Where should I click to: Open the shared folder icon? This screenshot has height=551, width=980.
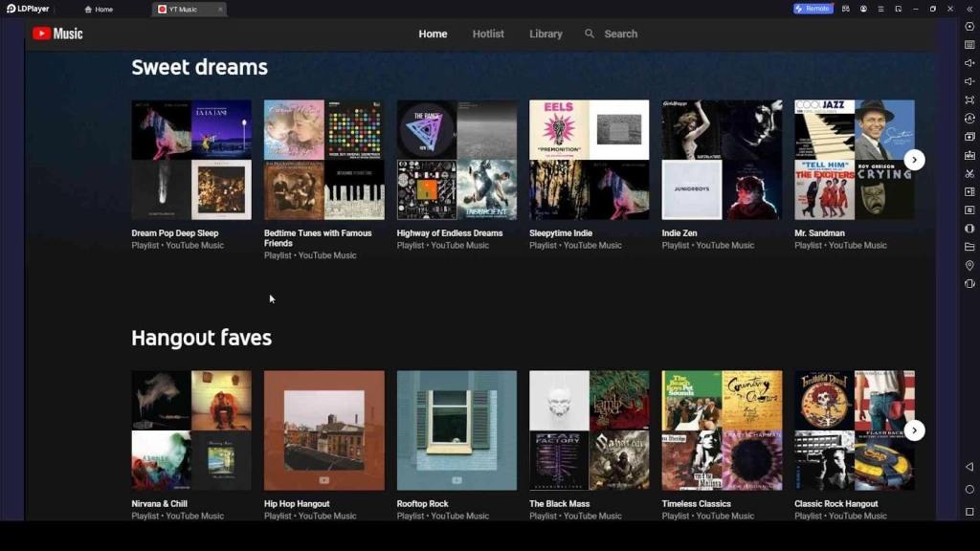969,247
